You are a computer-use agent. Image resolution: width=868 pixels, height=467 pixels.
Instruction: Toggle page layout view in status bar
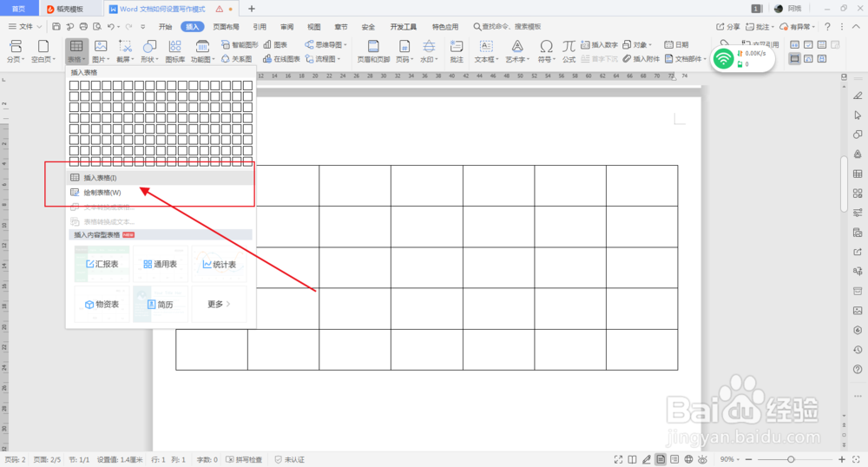[x=661, y=459]
